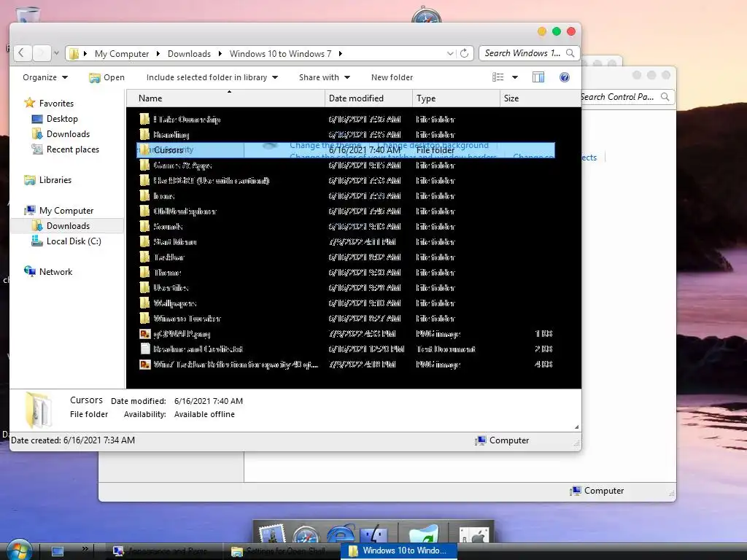Expand the arrow after Windows 10 to Windows 7
The image size is (747, 560).
[x=340, y=54]
